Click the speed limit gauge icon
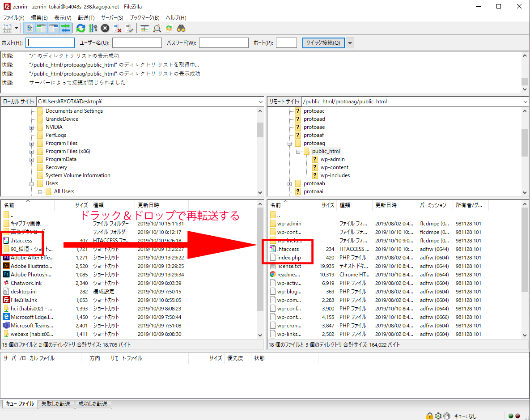The width and height of the screenshot is (530, 420). click(x=445, y=416)
